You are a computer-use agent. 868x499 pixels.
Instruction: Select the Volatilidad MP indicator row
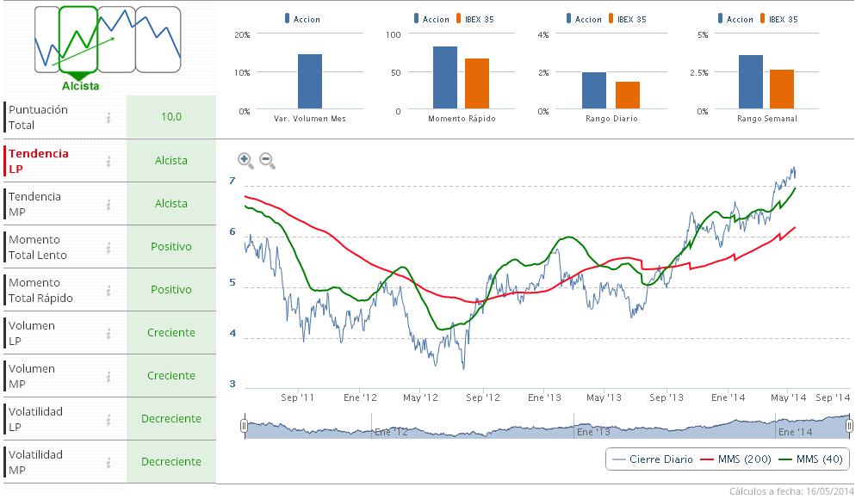tap(109, 463)
